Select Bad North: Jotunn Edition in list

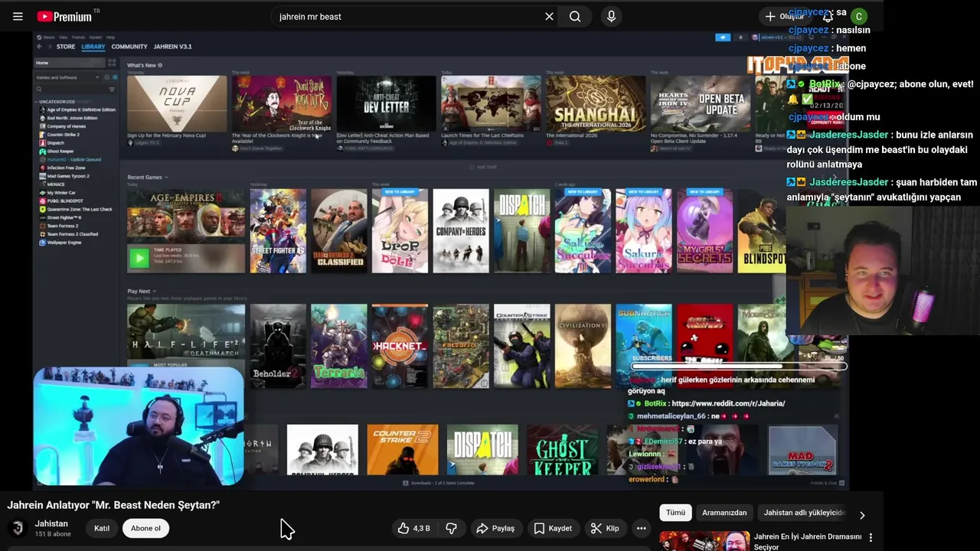pyautogui.click(x=68, y=118)
